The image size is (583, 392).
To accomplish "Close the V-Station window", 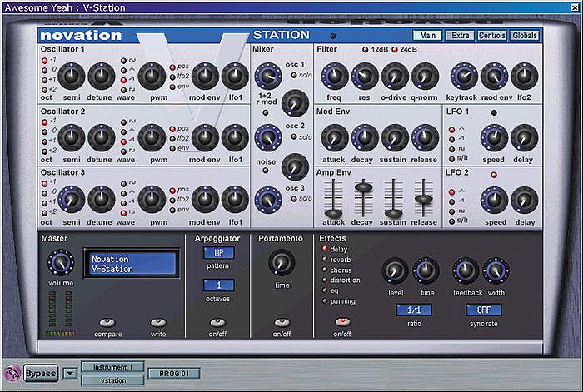I will tap(575, 7).
